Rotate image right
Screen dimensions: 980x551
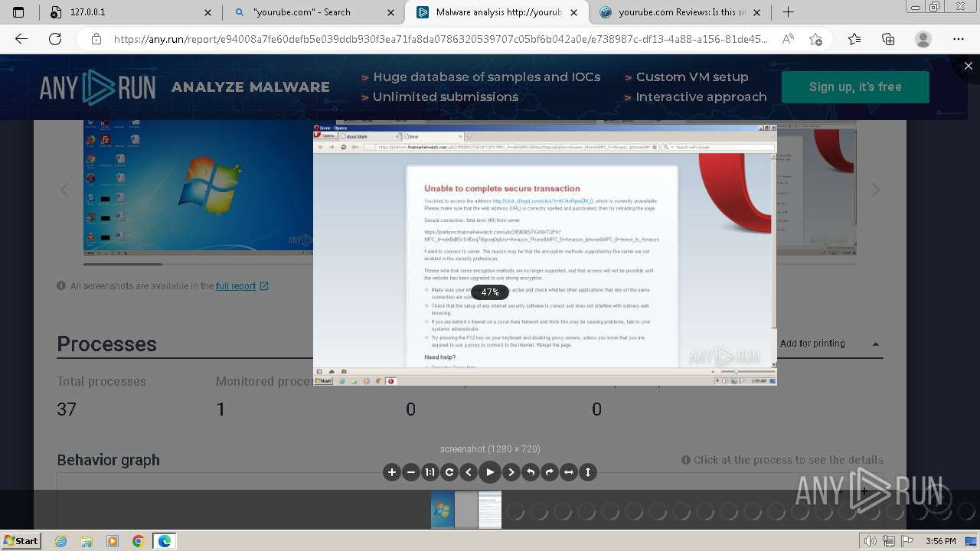point(549,472)
